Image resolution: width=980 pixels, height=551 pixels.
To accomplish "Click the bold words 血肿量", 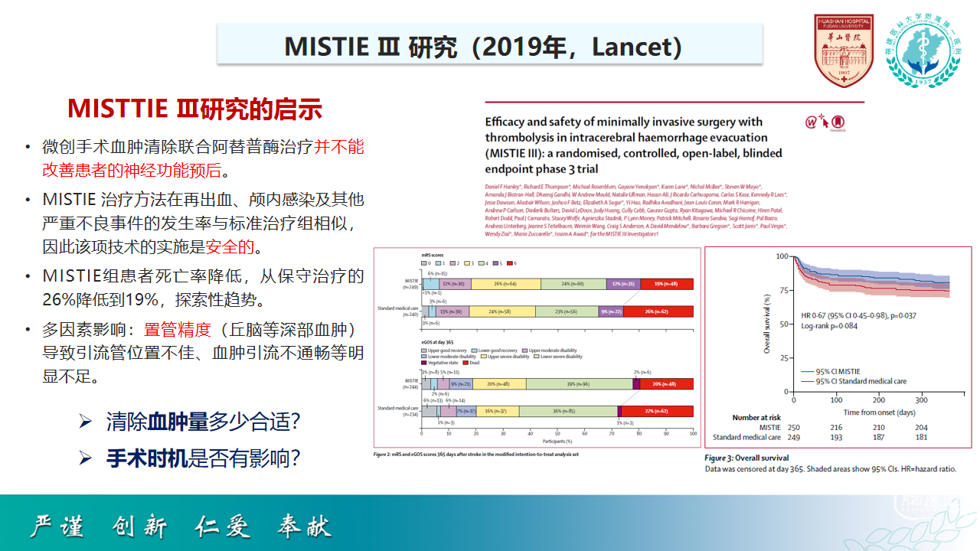I will (178, 422).
